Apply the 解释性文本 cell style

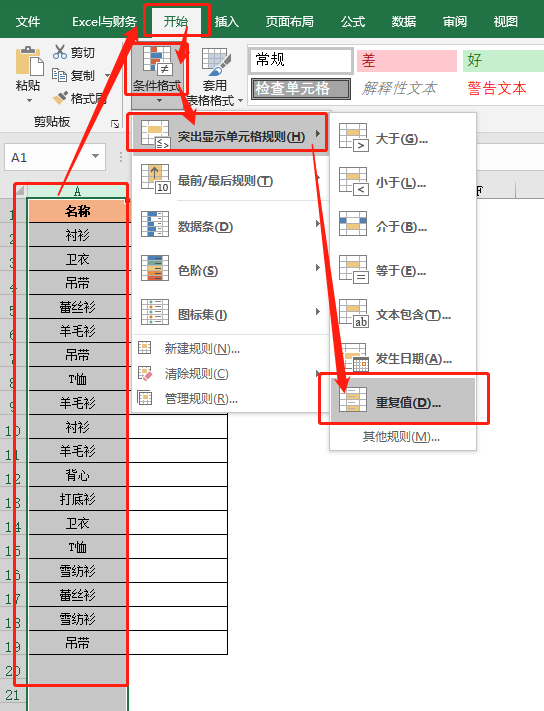(399, 88)
